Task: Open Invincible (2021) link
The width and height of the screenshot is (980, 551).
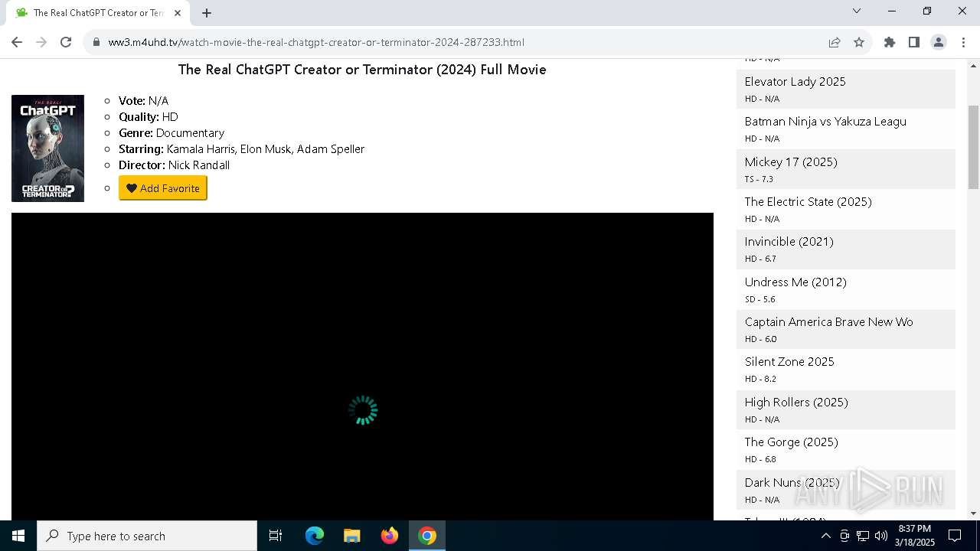Action: tap(789, 241)
